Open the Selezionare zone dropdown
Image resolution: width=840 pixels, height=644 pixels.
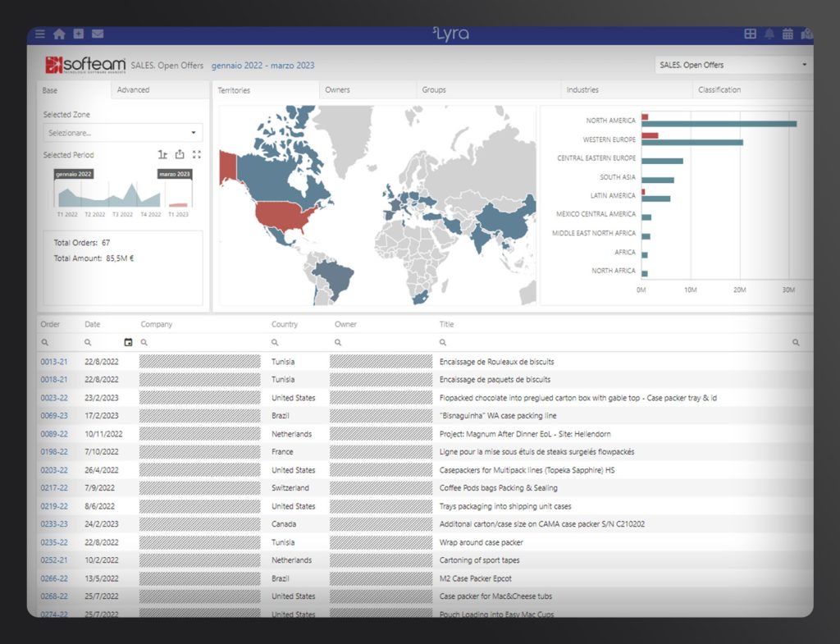click(x=122, y=132)
